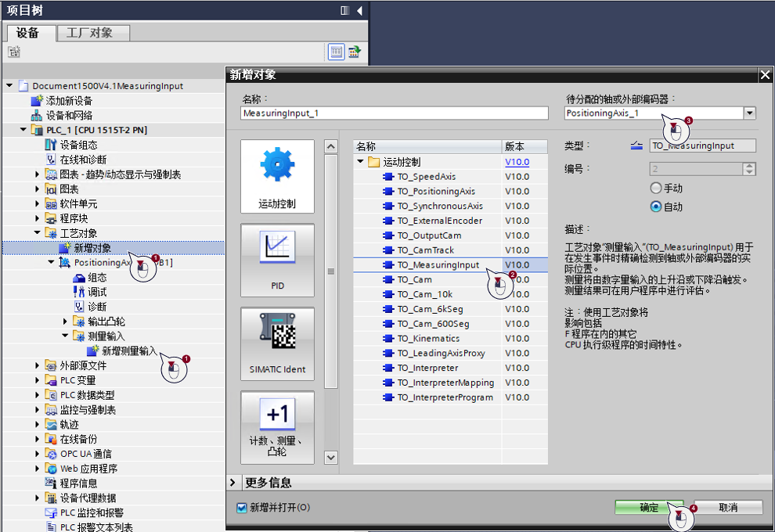775x532 pixels.
Task: Expand the 更多信息 section
Action: pos(232,483)
